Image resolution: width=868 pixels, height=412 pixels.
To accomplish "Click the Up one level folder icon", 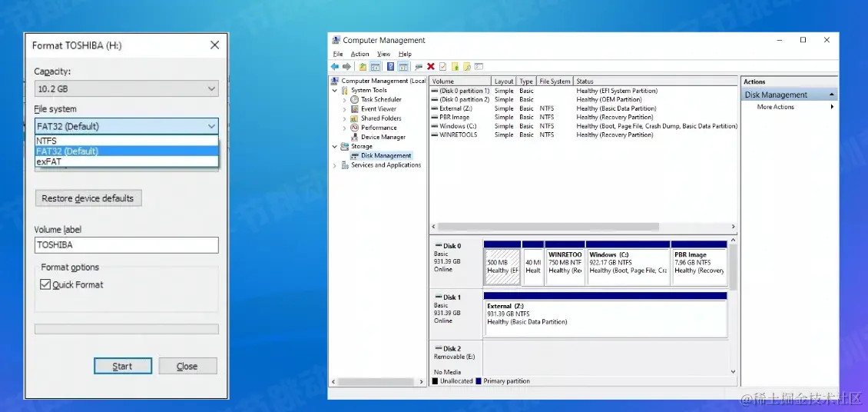I will [363, 67].
